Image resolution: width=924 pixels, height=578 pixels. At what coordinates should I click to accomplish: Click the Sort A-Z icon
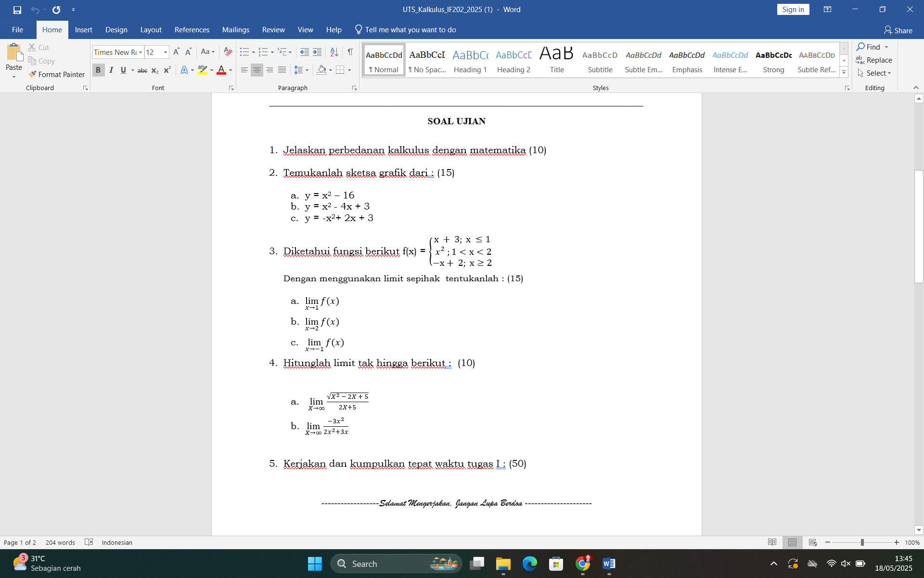[334, 52]
